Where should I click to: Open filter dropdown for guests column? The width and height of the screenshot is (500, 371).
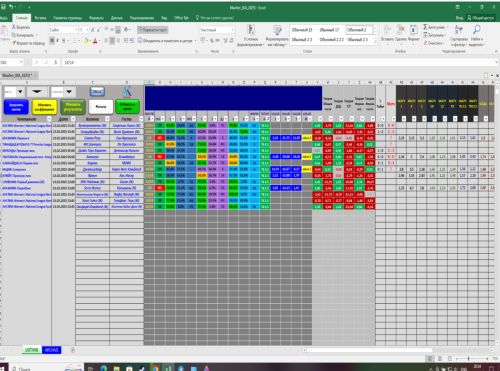(141, 119)
